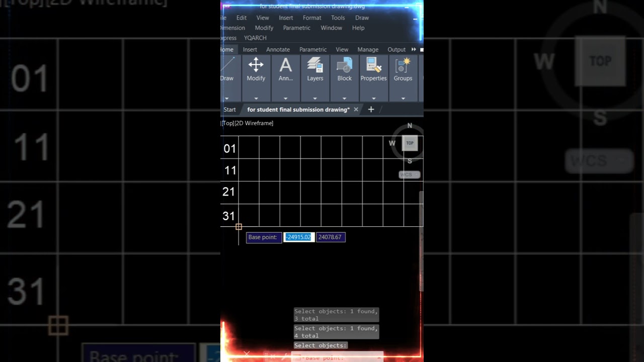644x362 pixels.
Task: Click the Base point Y coordinate field
Action: click(x=331, y=237)
